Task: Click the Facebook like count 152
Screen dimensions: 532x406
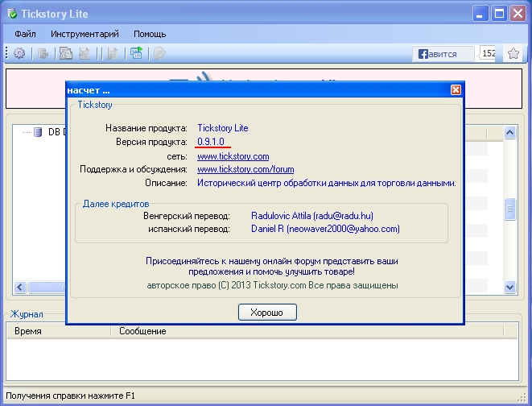Action: pyautogui.click(x=488, y=53)
